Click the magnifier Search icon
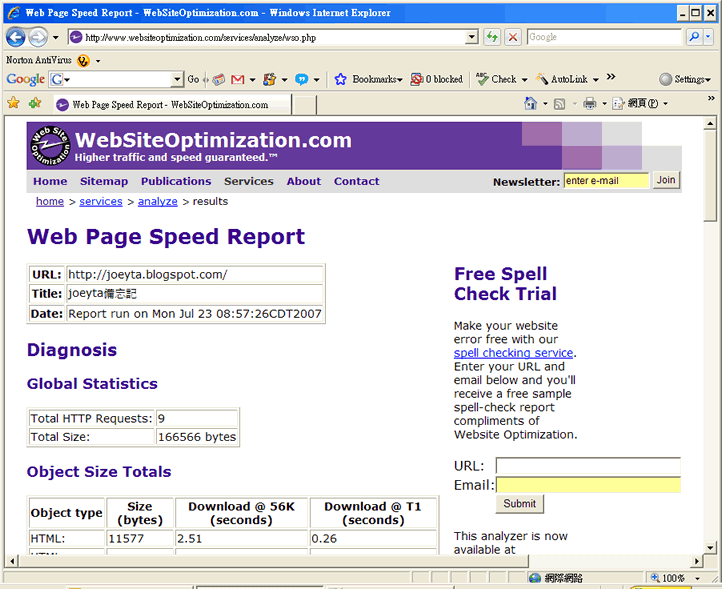Viewport: 722px width, 589px height. click(694, 37)
